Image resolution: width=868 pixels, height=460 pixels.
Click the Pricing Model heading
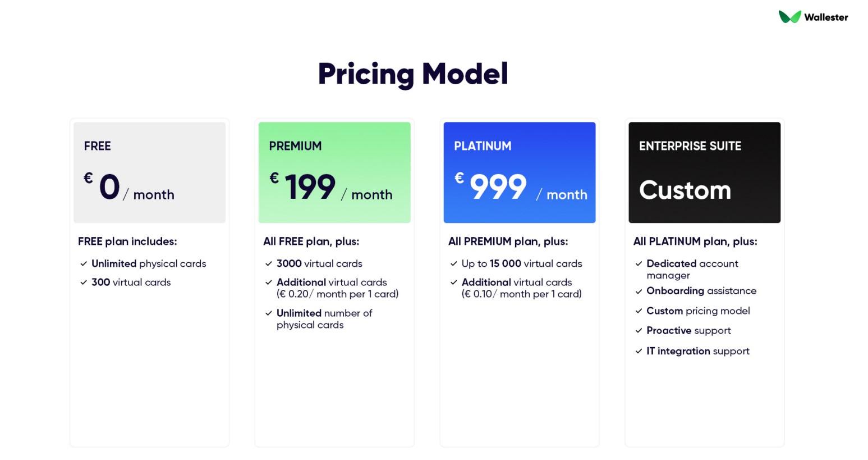413,74
